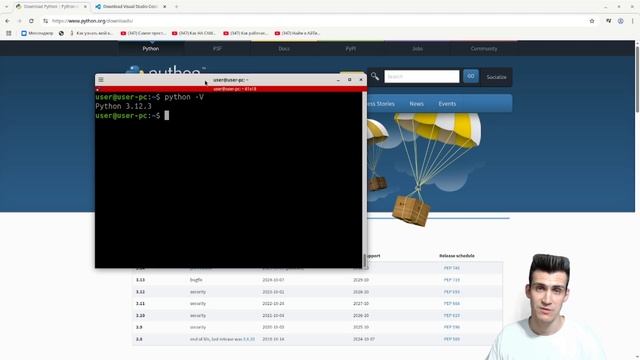Open Events in main site menu

pyautogui.click(x=447, y=104)
